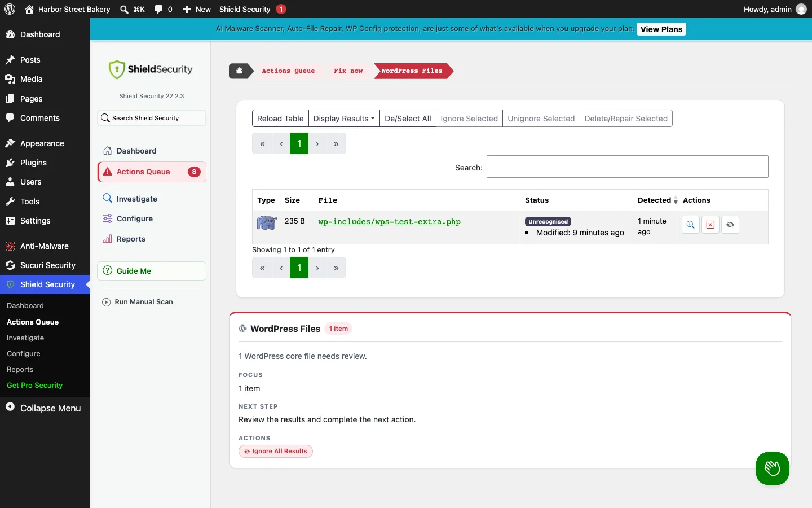This screenshot has width=812, height=508.
Task: Click the Fix now breadcrumb
Action: coord(348,71)
